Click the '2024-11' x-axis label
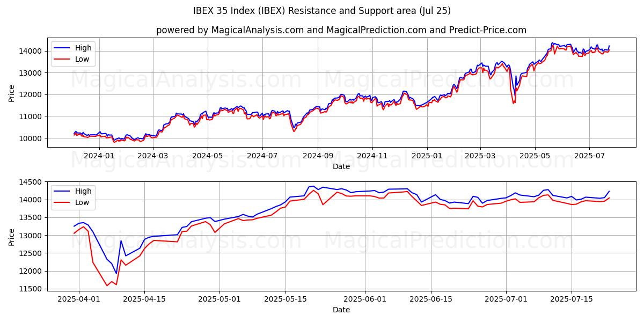Screen dimensions: 644x322 [372, 156]
